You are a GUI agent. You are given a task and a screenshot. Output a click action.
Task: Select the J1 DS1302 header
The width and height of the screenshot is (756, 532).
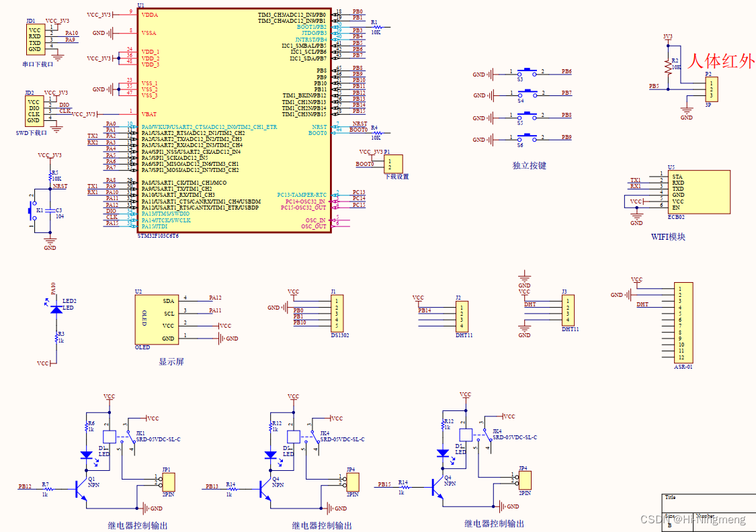(337, 313)
